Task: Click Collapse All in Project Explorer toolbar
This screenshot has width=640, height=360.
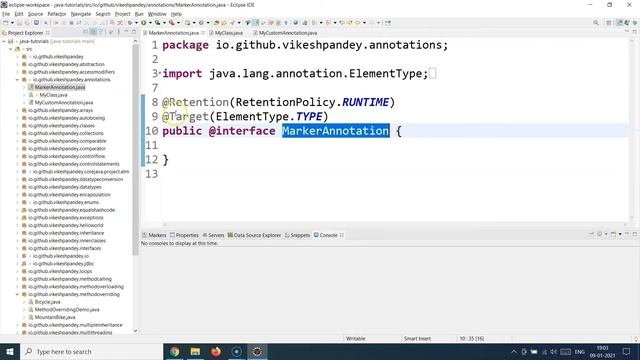Action: coord(85,32)
